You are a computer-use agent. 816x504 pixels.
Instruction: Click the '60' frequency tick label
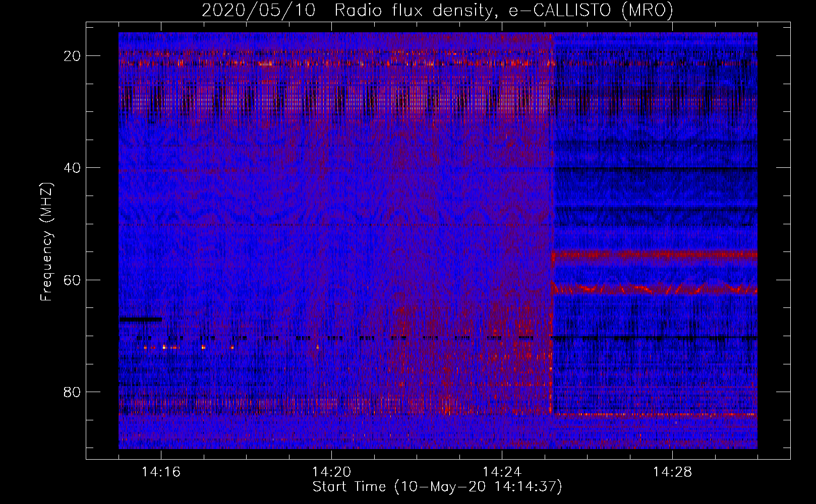[73, 280]
